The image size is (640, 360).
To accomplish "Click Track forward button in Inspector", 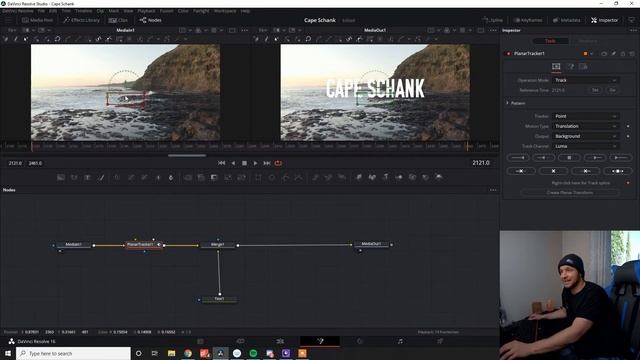I will point(595,158).
